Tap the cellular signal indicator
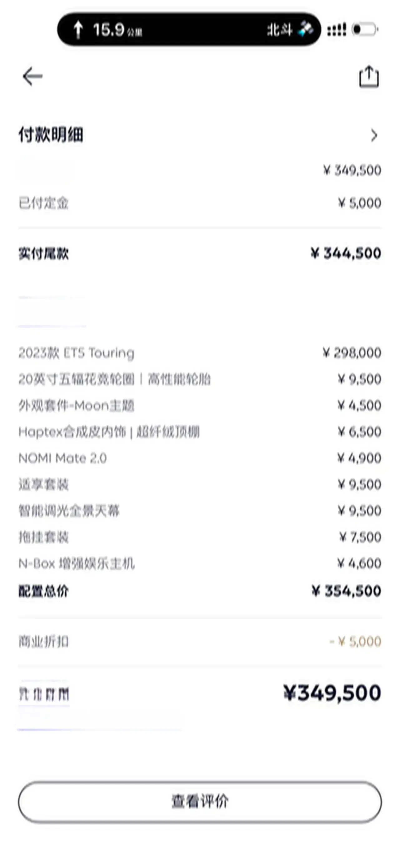 (337, 30)
